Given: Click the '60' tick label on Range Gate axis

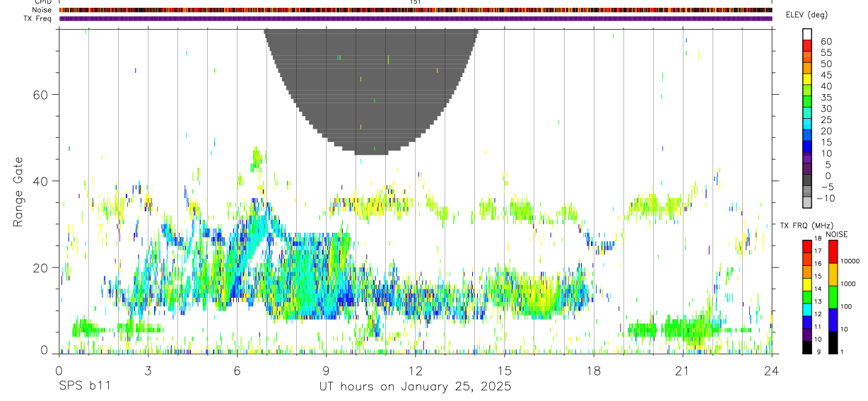Looking at the screenshot, I should pyautogui.click(x=42, y=95).
